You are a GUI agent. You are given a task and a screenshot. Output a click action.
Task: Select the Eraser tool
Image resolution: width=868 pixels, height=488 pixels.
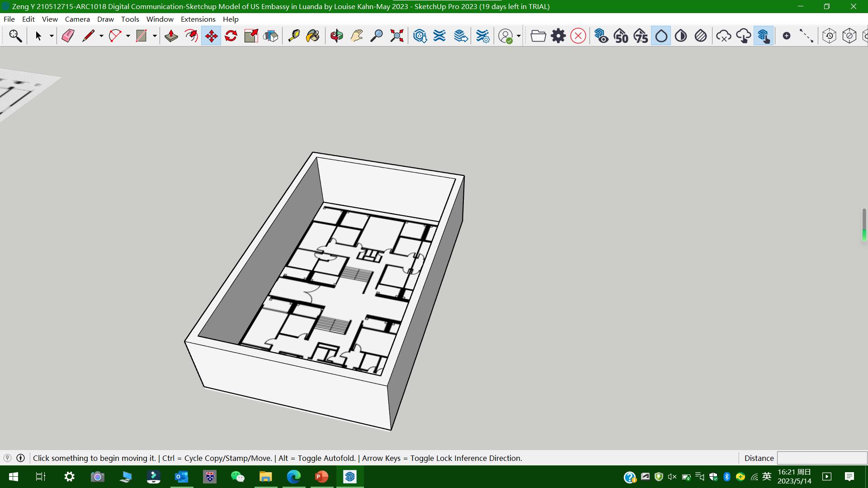pos(68,36)
